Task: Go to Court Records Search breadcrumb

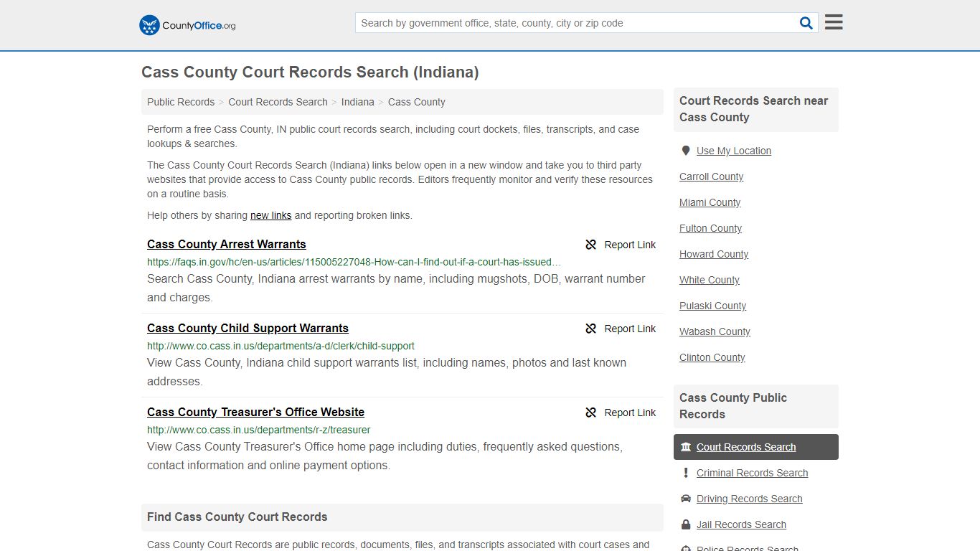Action: pyautogui.click(x=278, y=102)
